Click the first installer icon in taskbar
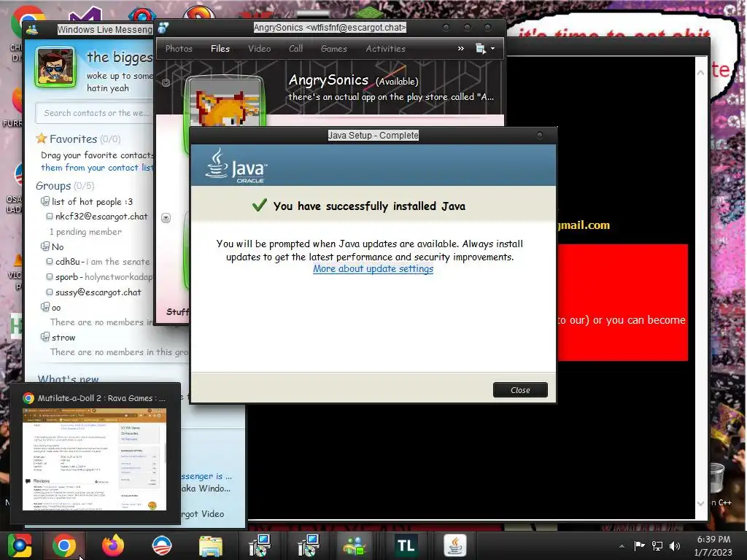 click(x=260, y=545)
